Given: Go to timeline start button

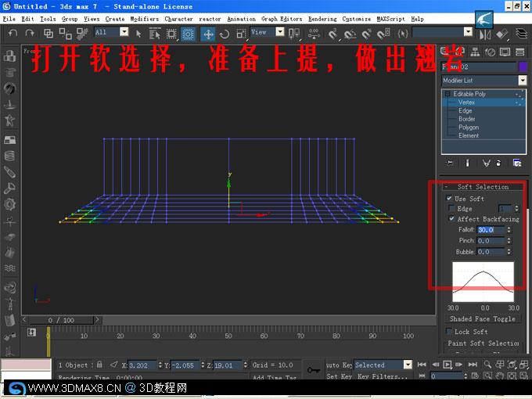Looking at the screenshot, I should tap(422, 365).
